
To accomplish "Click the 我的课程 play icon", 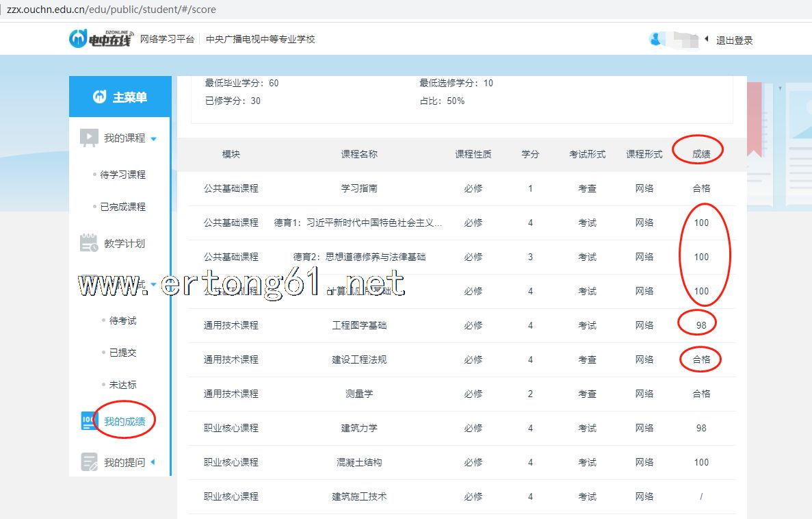I will (89, 138).
